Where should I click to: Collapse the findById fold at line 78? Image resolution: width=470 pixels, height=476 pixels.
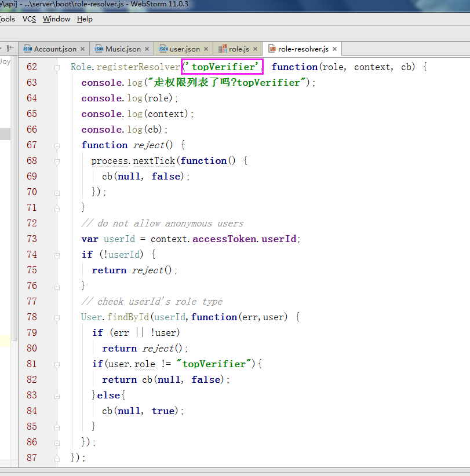57,318
